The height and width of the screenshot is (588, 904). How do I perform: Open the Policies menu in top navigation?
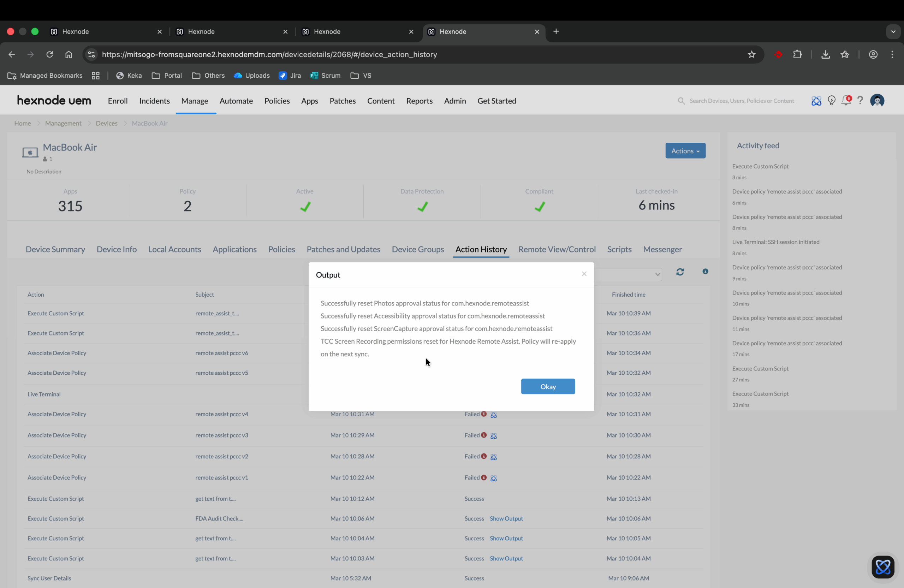click(x=277, y=101)
